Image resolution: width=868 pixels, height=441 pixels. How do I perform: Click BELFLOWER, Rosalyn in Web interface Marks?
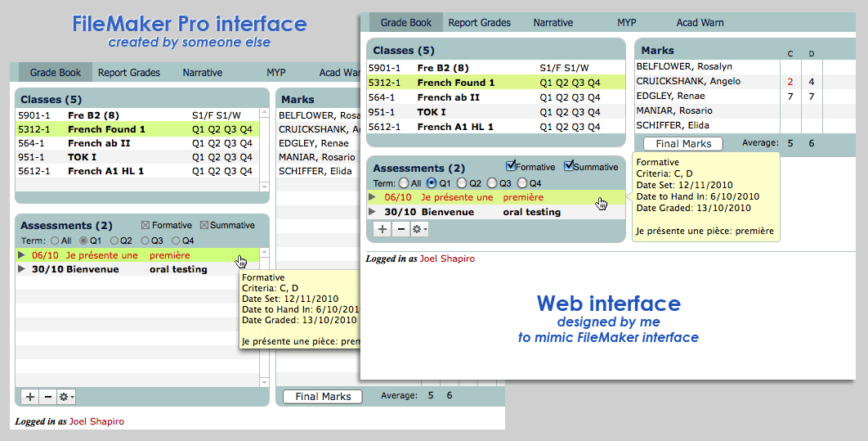[x=684, y=66]
